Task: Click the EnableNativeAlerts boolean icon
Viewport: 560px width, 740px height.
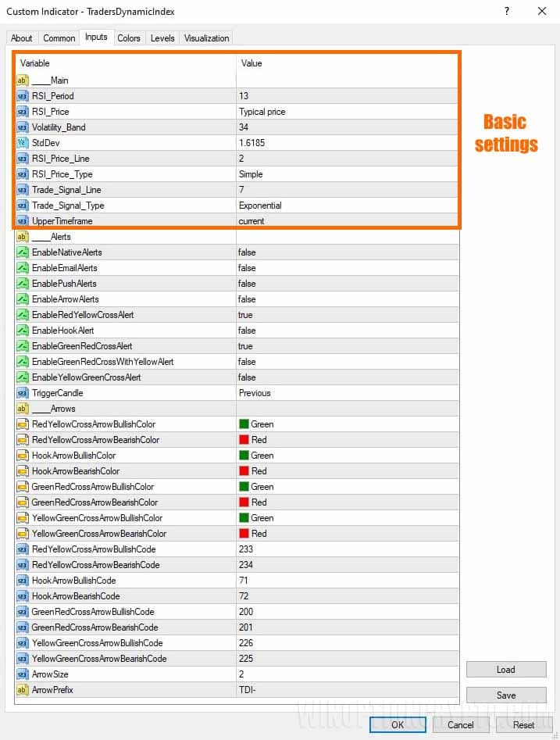Action: [22, 252]
